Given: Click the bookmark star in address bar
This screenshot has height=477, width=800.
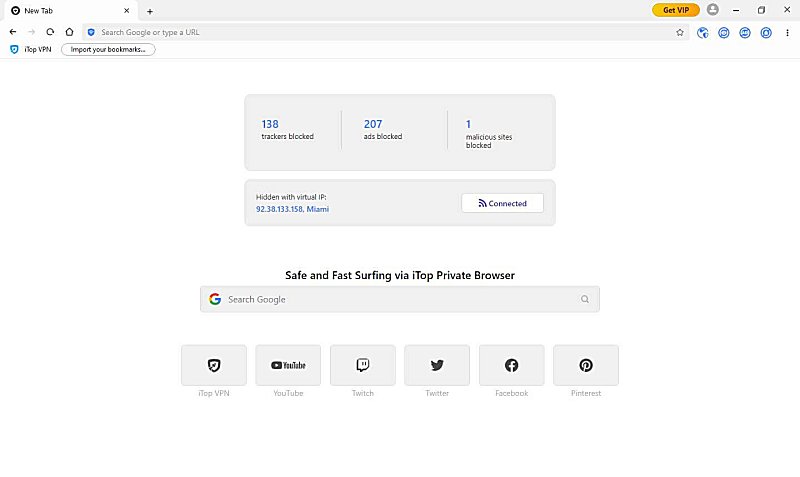Looking at the screenshot, I should pyautogui.click(x=680, y=32).
